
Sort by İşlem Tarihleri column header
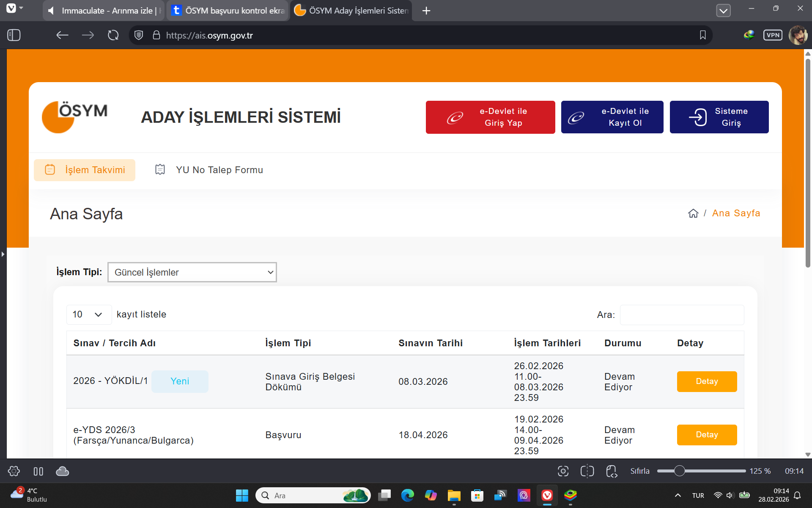click(547, 343)
